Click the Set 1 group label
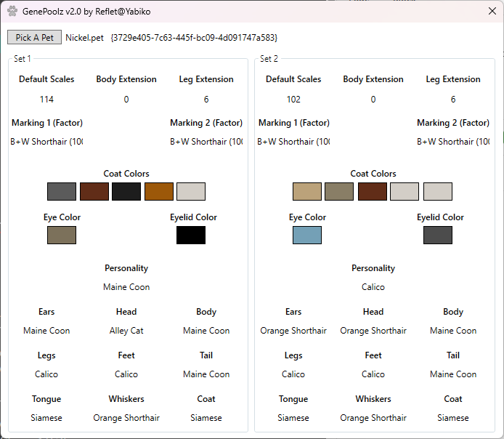 (x=23, y=59)
